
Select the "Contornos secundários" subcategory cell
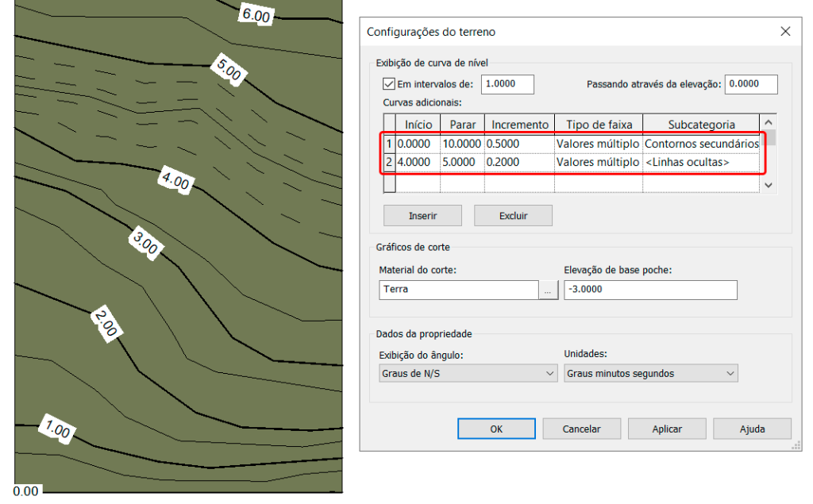tap(701, 144)
